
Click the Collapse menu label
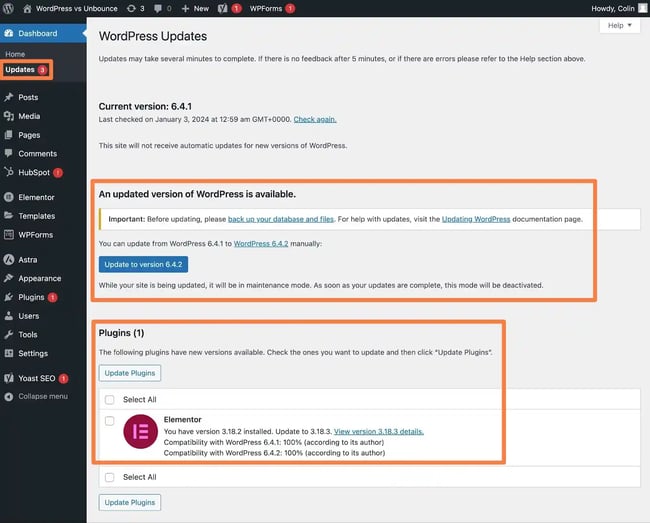click(x=43, y=397)
